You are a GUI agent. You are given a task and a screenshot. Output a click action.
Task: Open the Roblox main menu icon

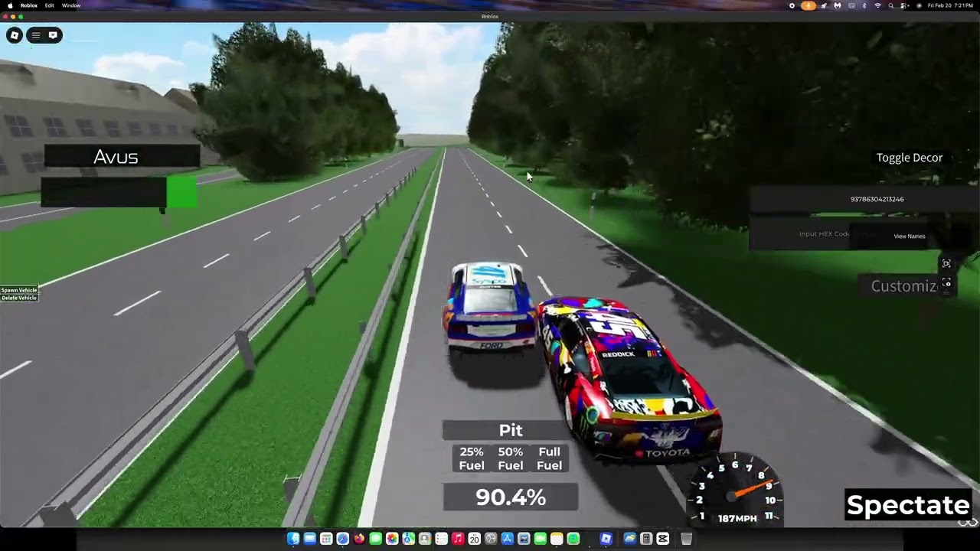pos(15,35)
